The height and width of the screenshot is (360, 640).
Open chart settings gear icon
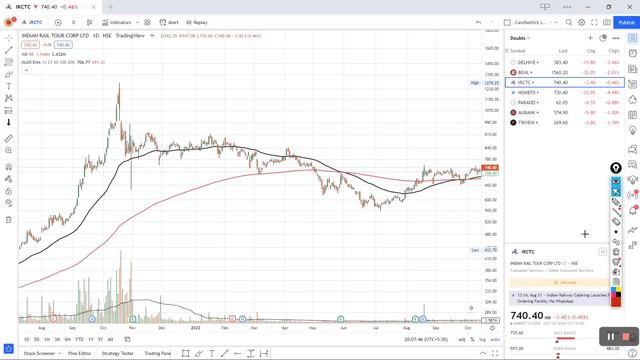tap(582, 22)
